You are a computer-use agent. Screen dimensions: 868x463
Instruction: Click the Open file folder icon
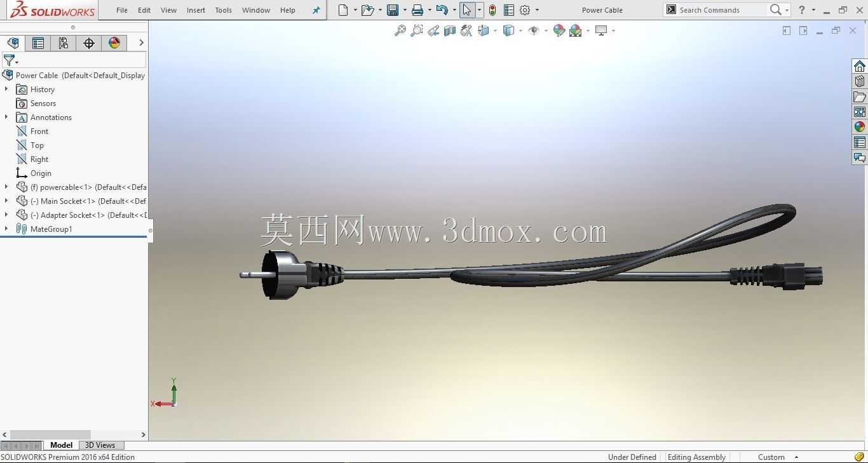point(367,10)
